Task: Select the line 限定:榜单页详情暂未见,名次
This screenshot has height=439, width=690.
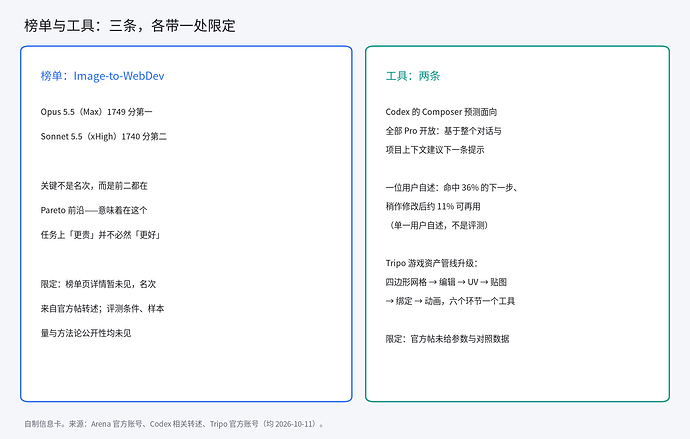Action: pyautogui.click(x=98, y=284)
